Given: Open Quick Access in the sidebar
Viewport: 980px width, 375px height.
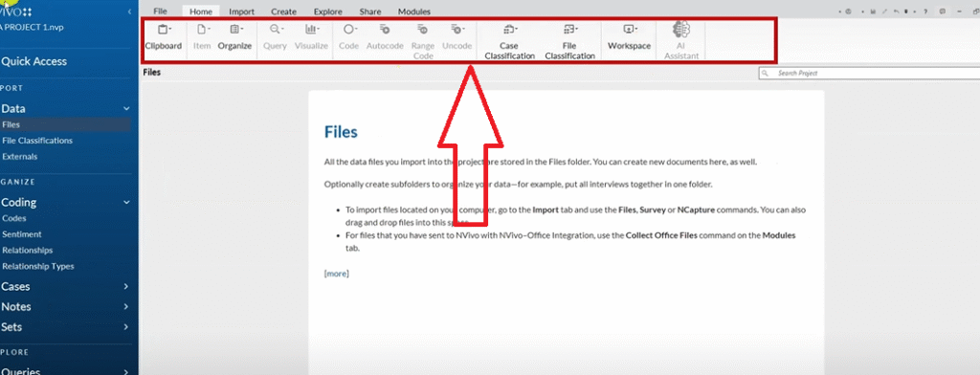Looking at the screenshot, I should 33,61.
